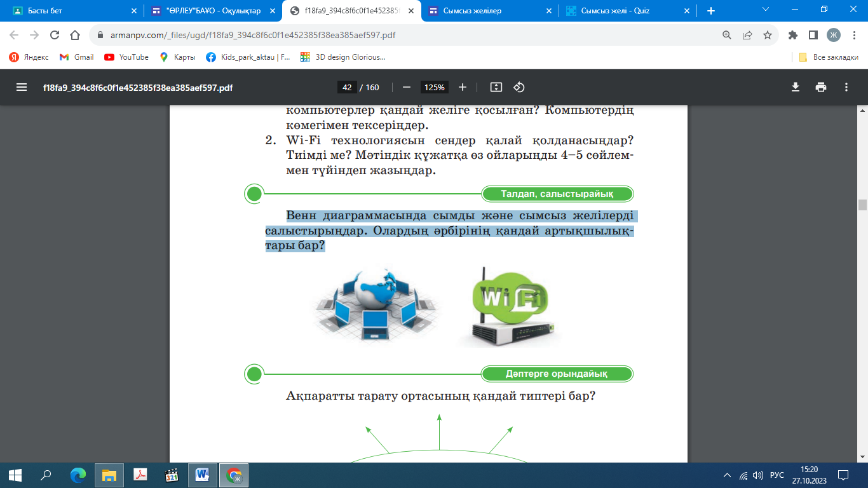The height and width of the screenshot is (488, 868).
Task: Click the PDF page number field
Action: (347, 87)
